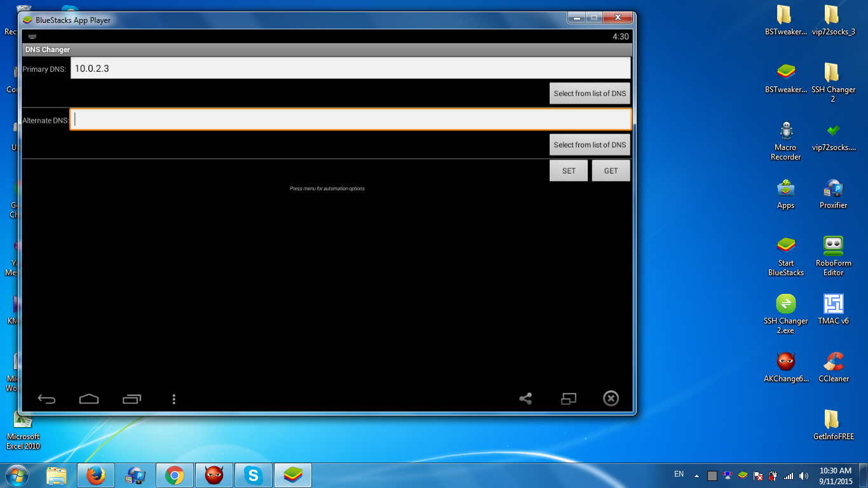Select the SSH Changer 2.exe icon
This screenshot has height=488, width=868.
(x=786, y=315)
